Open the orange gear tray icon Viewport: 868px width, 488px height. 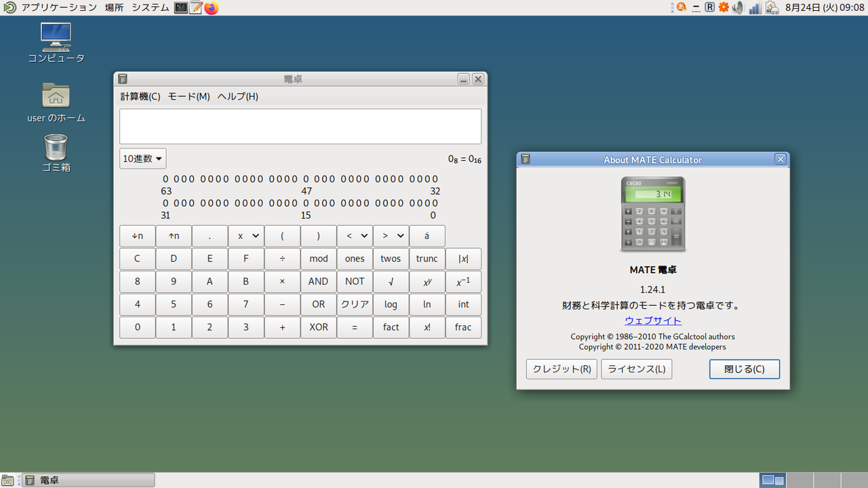click(724, 7)
